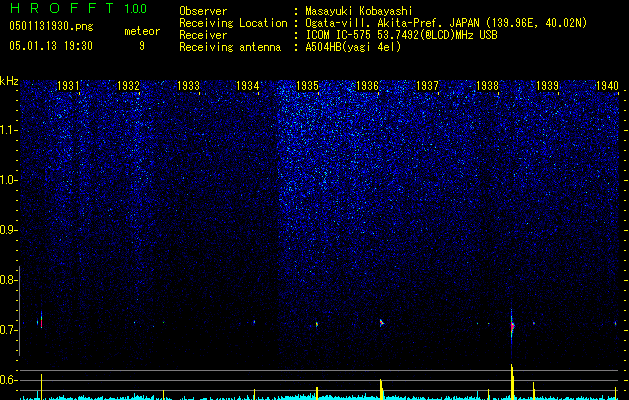The image size is (629, 400).
Task: Click the meteor echo at 1936
Action: (x=381, y=323)
